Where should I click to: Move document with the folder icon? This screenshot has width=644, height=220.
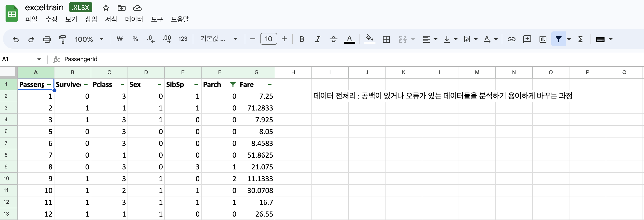[121, 8]
